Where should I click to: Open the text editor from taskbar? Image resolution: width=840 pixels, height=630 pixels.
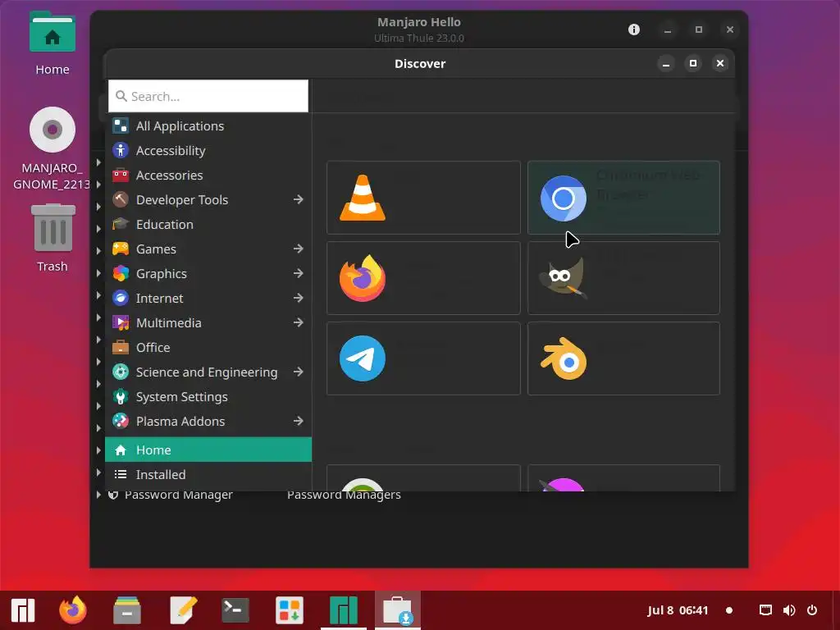point(183,610)
